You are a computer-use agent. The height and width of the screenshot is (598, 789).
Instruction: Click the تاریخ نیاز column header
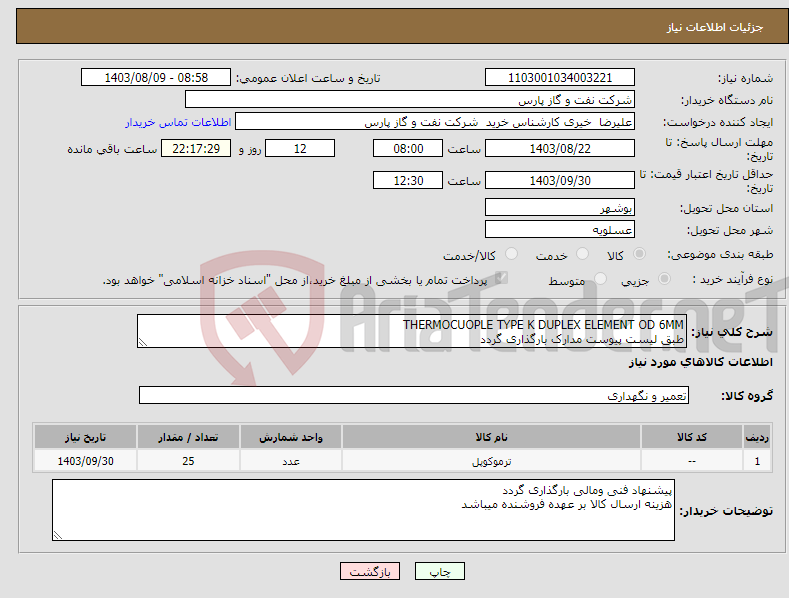pyautogui.click(x=85, y=437)
